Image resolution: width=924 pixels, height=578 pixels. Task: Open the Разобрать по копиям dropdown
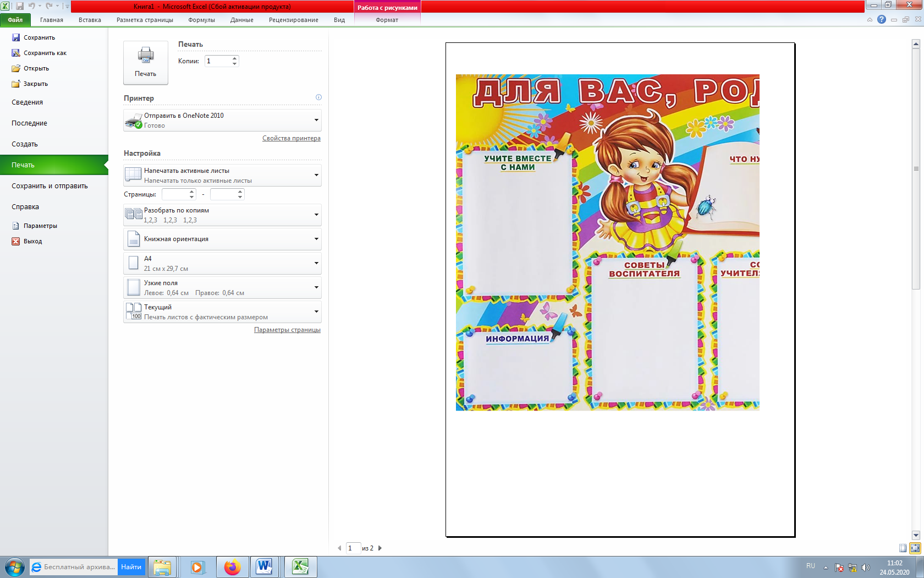(x=222, y=215)
